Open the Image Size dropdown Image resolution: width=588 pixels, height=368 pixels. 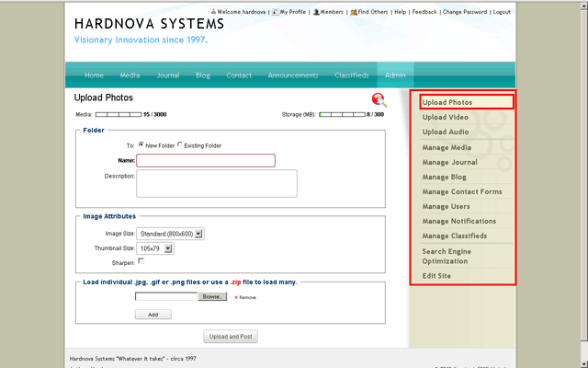click(170, 234)
